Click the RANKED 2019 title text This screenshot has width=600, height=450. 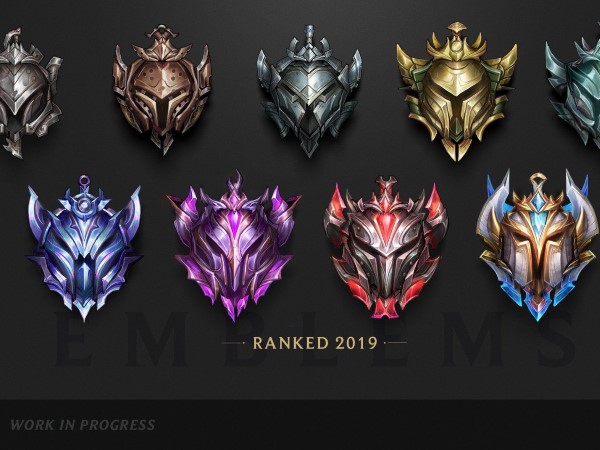(x=315, y=343)
